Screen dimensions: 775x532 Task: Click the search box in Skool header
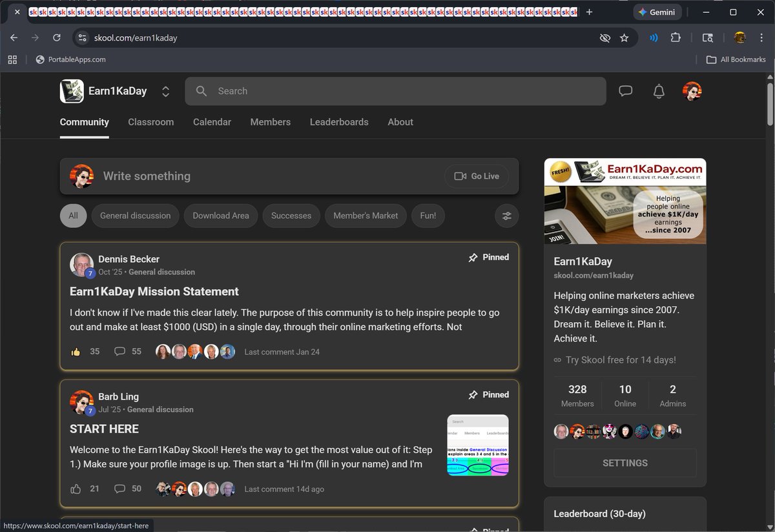pyautogui.click(x=395, y=91)
